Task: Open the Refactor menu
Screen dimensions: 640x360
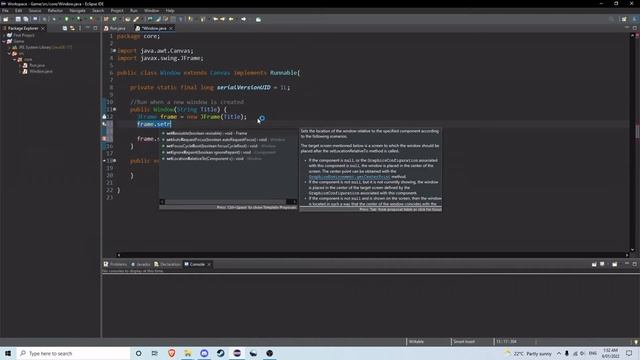Action: click(x=55, y=11)
